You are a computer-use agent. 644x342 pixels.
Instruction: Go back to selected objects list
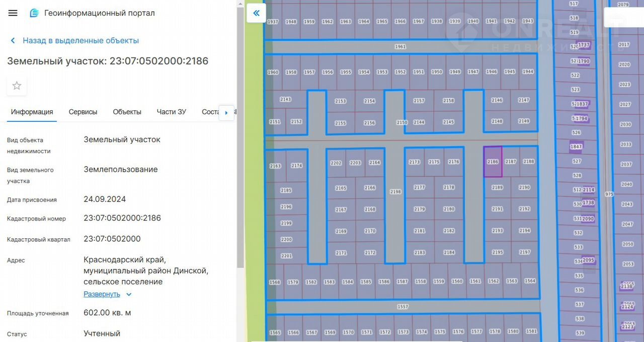80,41
